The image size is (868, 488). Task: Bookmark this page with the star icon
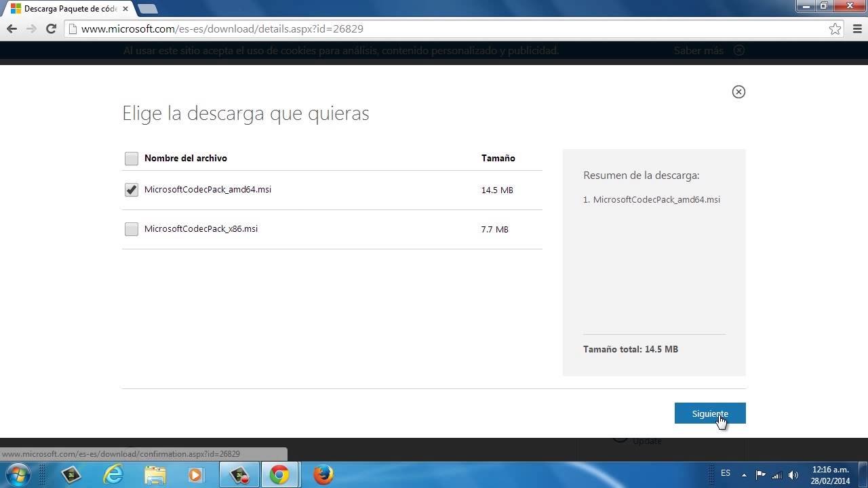click(x=835, y=29)
